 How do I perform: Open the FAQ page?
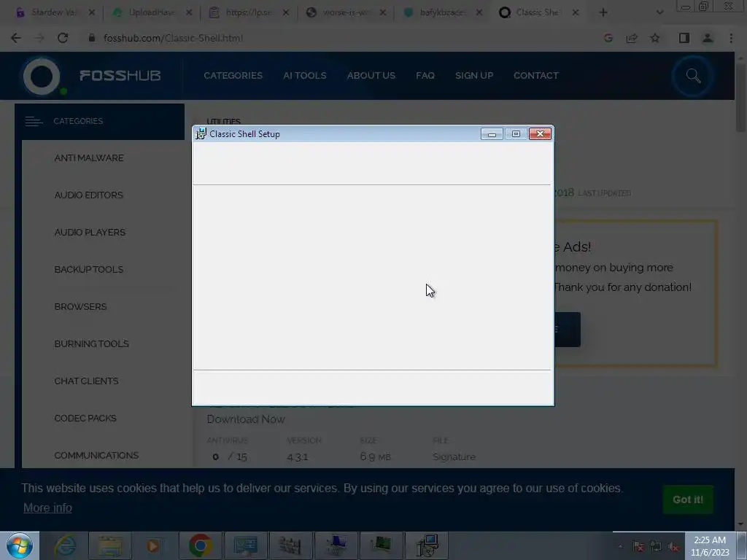coord(425,75)
